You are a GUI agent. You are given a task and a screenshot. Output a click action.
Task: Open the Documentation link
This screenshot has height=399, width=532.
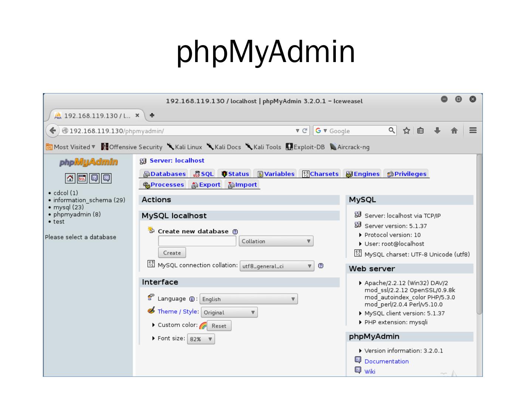tap(386, 361)
